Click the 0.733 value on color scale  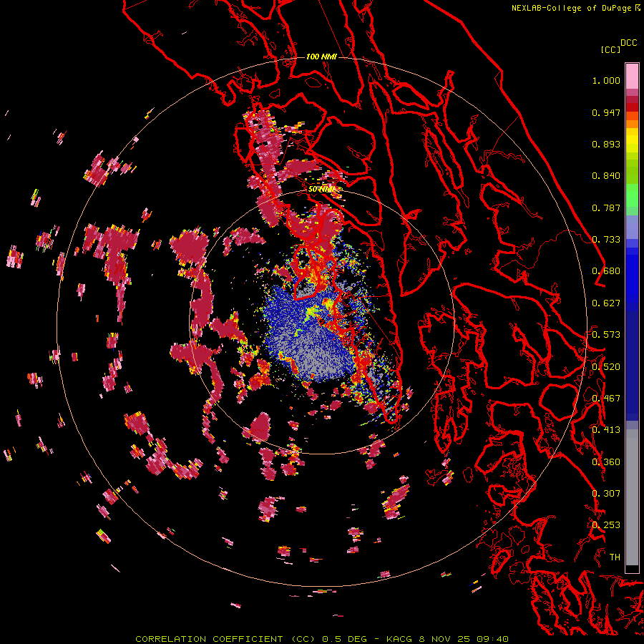606,240
